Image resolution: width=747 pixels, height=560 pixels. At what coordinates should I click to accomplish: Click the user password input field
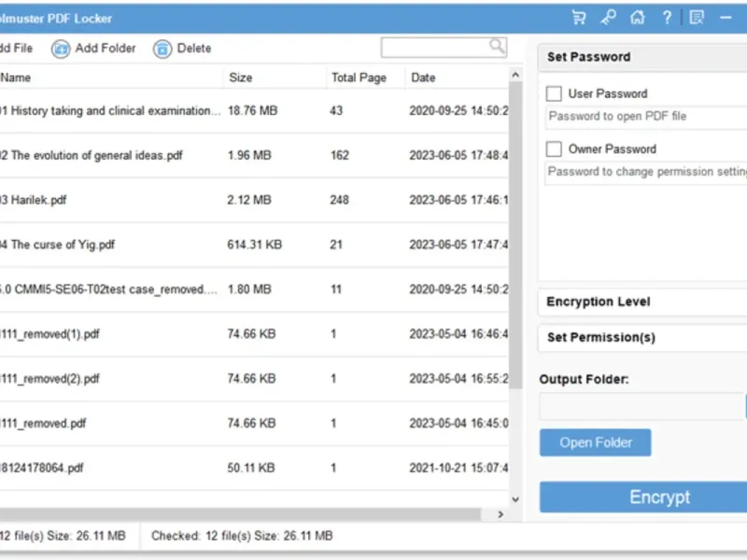pos(644,117)
